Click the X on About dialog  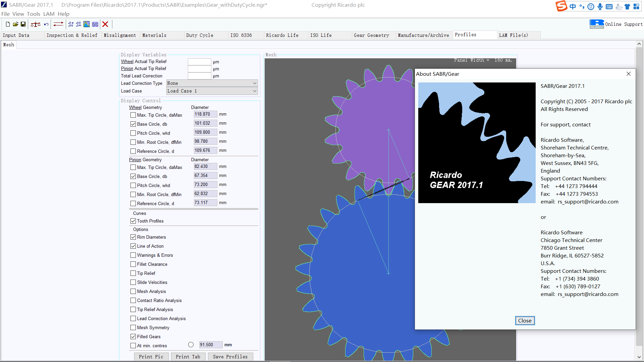629,74
